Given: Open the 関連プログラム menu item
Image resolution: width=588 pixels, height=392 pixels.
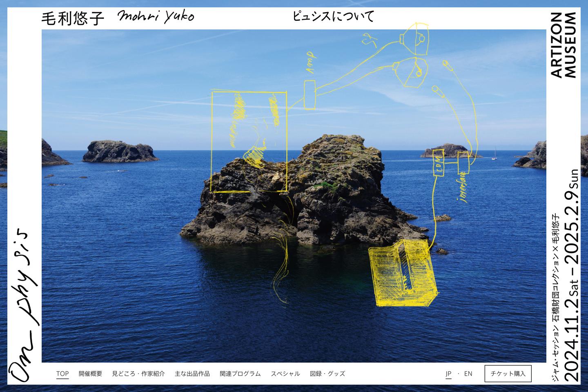Looking at the screenshot, I should click(x=240, y=373).
